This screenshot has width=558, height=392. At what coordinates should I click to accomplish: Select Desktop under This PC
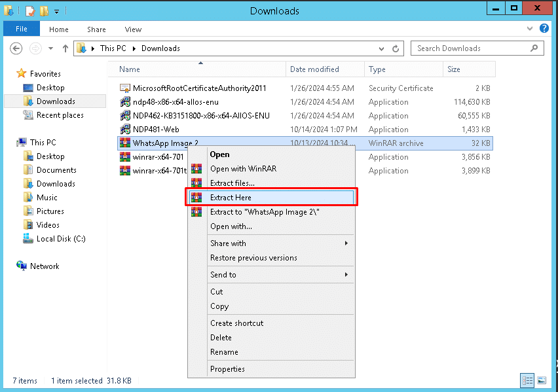click(x=50, y=156)
